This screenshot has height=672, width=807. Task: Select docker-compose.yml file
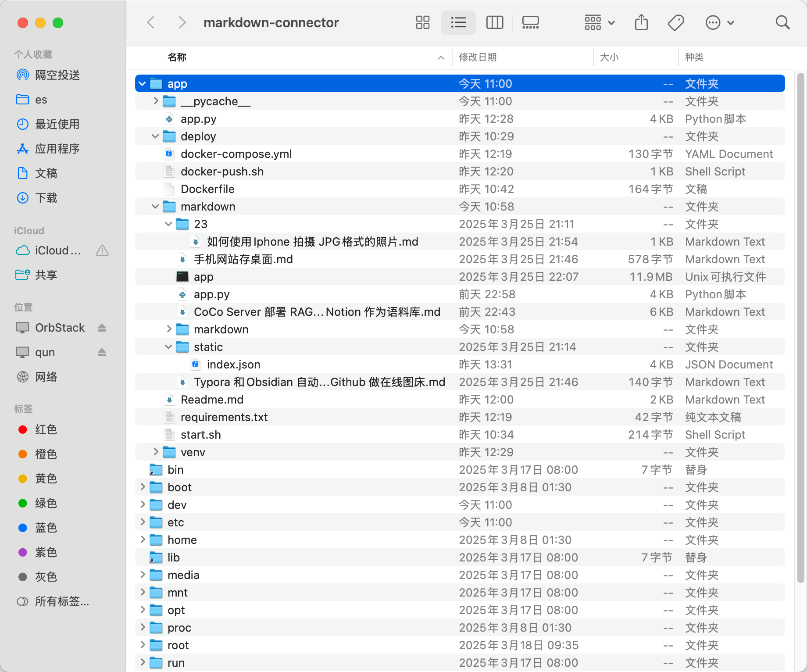[x=460, y=154]
